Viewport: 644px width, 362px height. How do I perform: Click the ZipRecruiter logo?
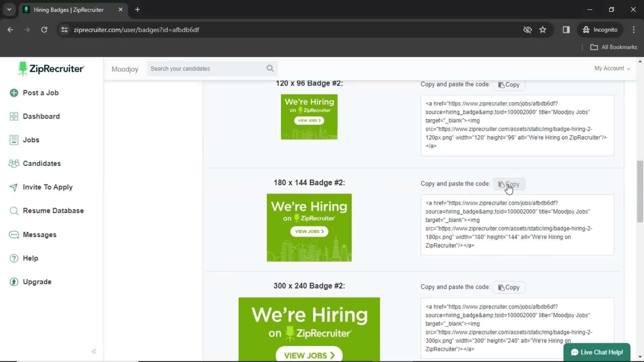tap(51, 69)
